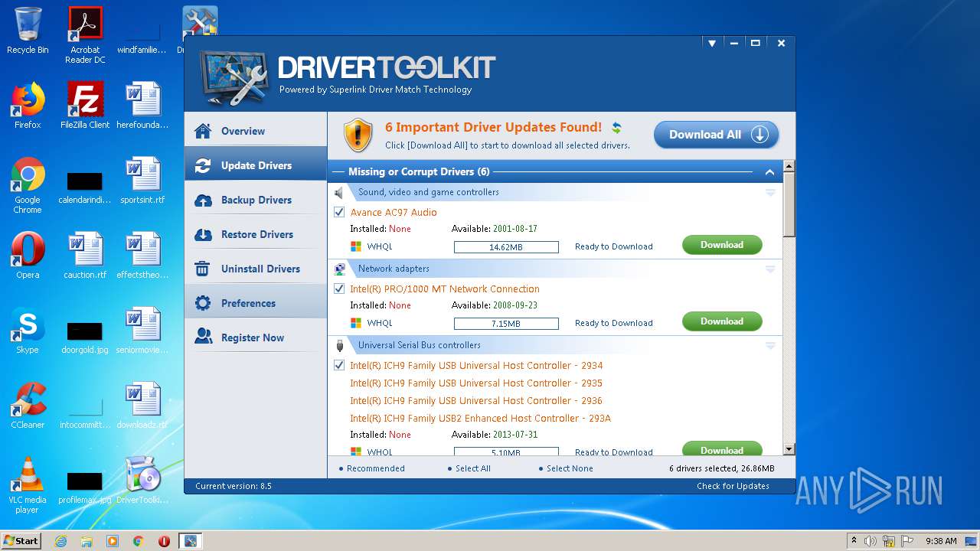This screenshot has height=551, width=980.
Task: Expand Sound, video and game controllers arrow
Action: pos(770,193)
